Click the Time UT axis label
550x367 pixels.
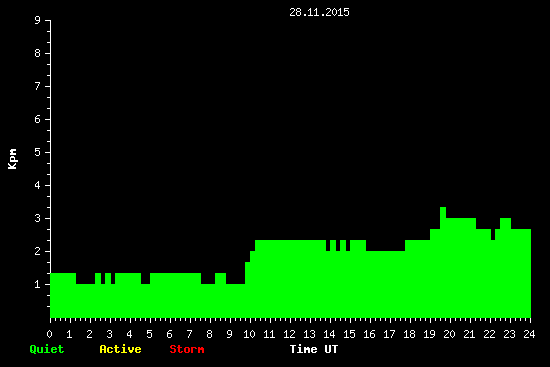point(314,349)
